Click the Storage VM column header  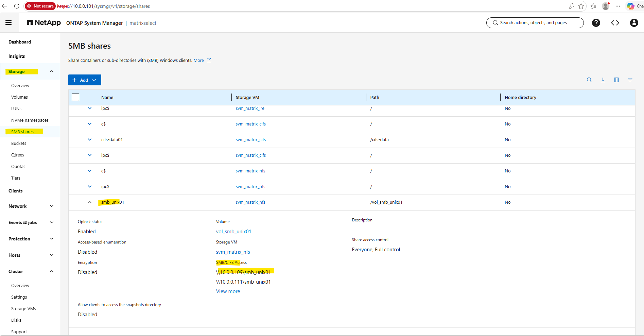pos(247,97)
